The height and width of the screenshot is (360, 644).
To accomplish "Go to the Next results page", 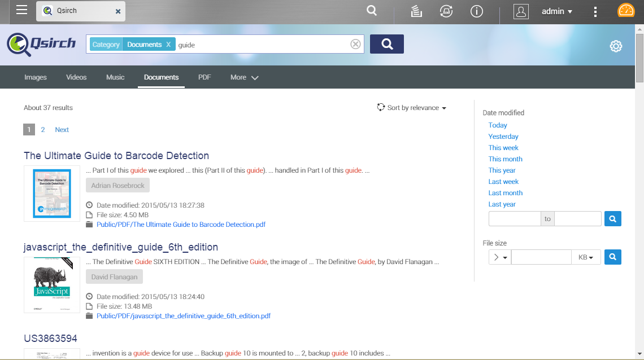I will pos(62,130).
